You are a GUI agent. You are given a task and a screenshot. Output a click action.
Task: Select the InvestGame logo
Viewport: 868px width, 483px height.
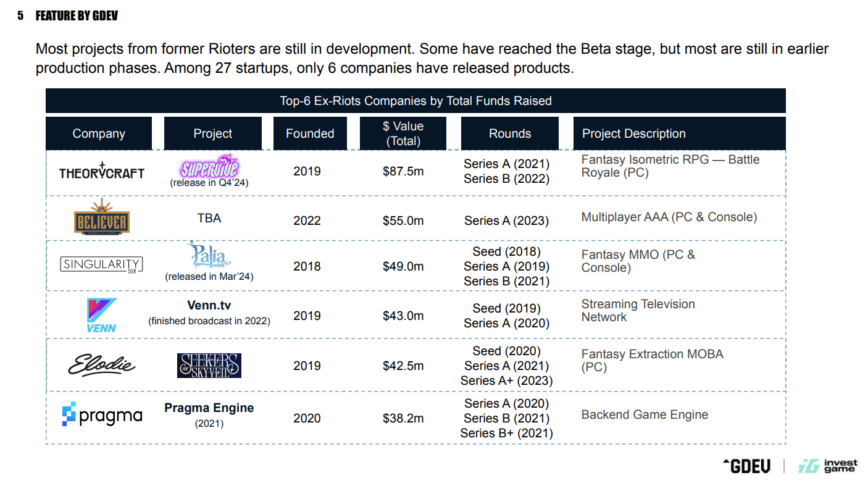(828, 465)
